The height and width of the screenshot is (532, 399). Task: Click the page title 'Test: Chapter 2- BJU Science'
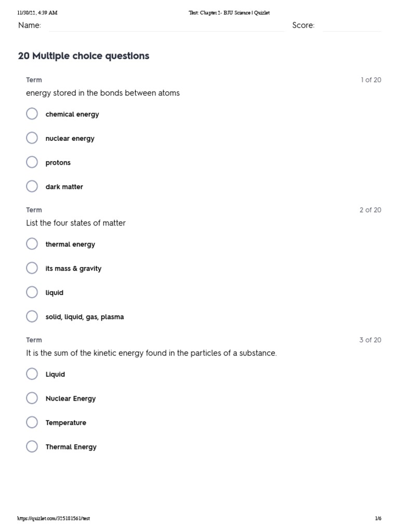(x=229, y=12)
